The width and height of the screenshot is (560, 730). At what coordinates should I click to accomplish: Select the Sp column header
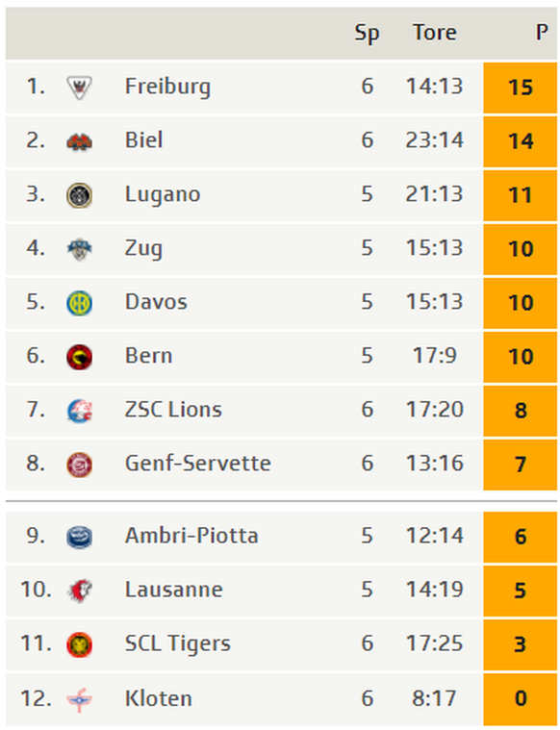(x=368, y=34)
